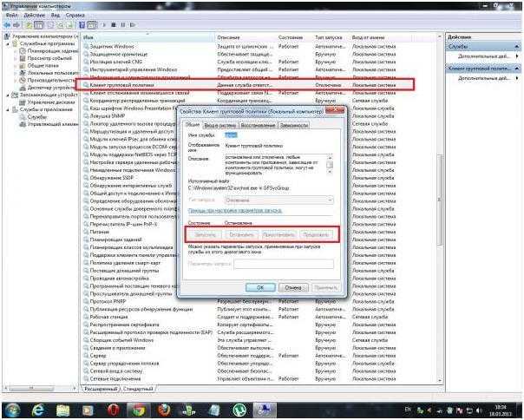Click the Параметры запуска input field
The image size is (524, 420).
pos(284,264)
